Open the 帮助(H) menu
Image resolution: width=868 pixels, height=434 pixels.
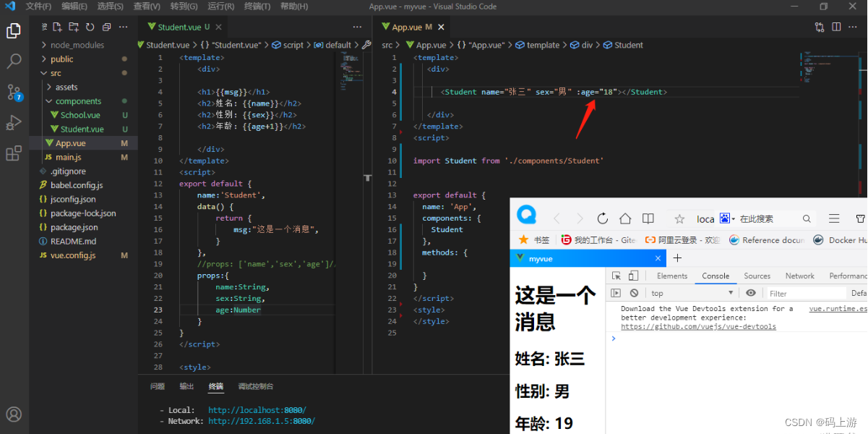(293, 7)
